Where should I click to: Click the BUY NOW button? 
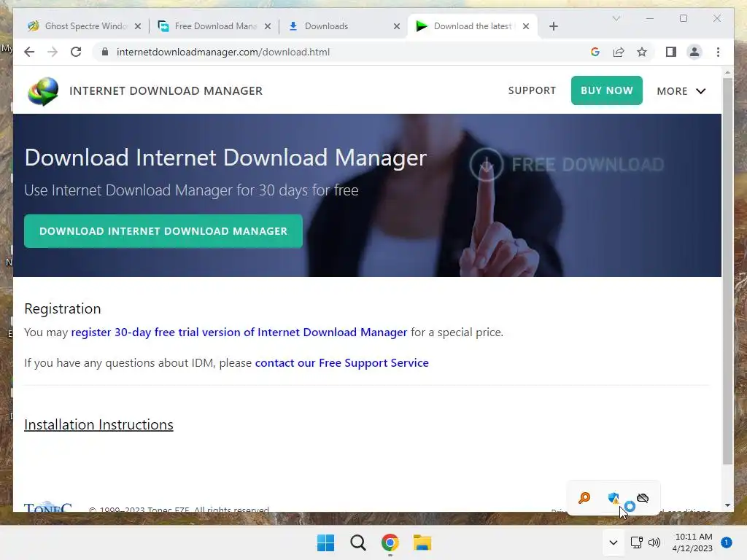tap(606, 90)
